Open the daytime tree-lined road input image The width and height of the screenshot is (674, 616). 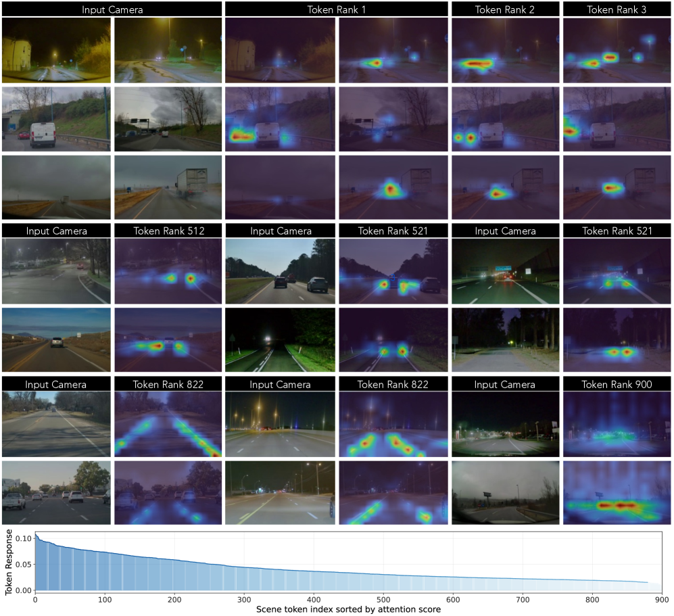[x=56, y=424]
